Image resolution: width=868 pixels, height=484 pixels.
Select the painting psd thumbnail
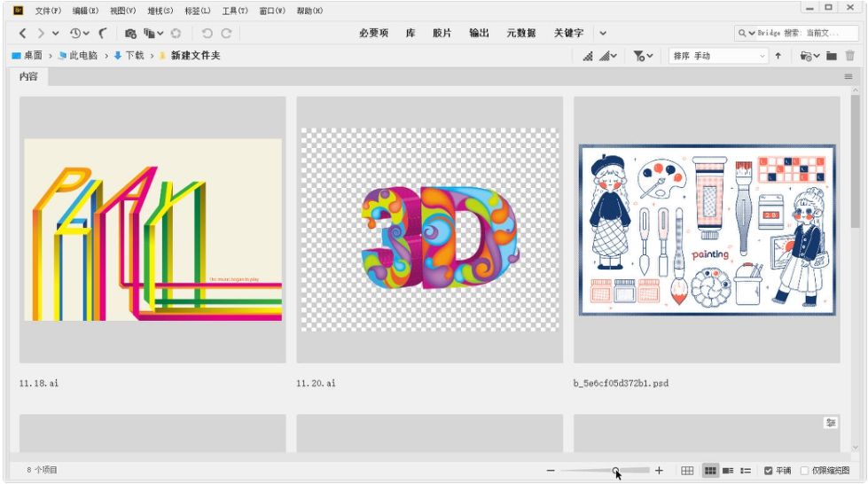click(707, 230)
